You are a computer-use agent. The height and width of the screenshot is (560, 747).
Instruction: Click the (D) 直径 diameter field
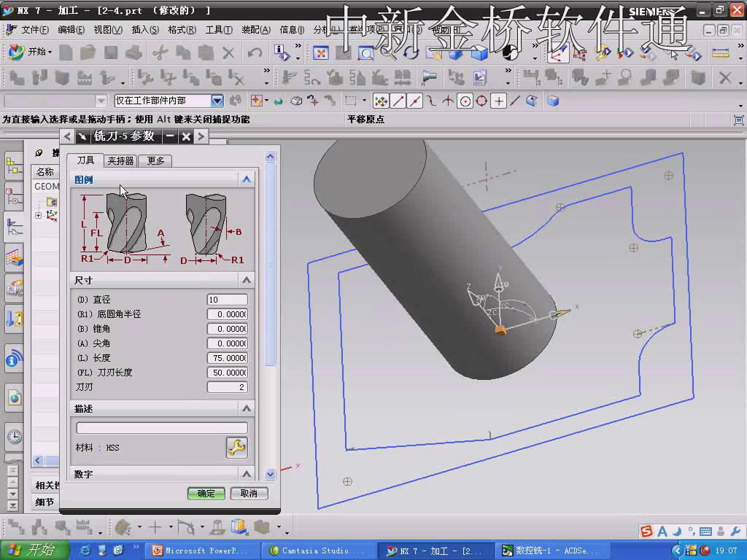click(228, 300)
